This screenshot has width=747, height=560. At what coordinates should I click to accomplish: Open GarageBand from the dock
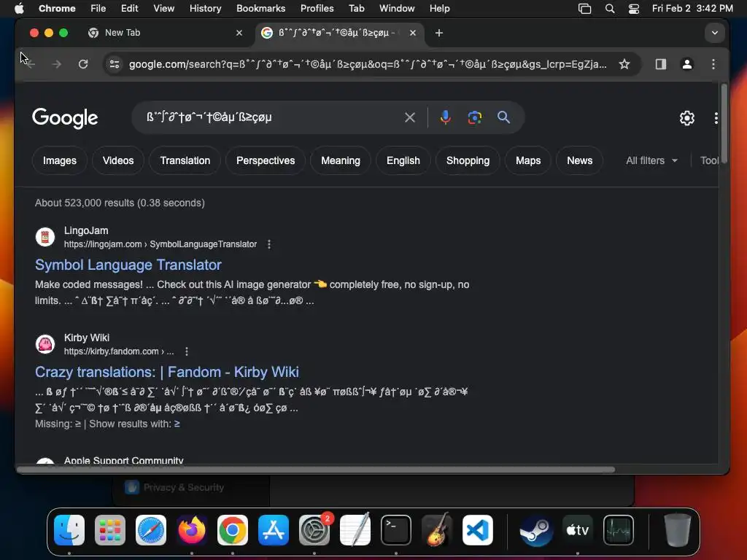(437, 530)
